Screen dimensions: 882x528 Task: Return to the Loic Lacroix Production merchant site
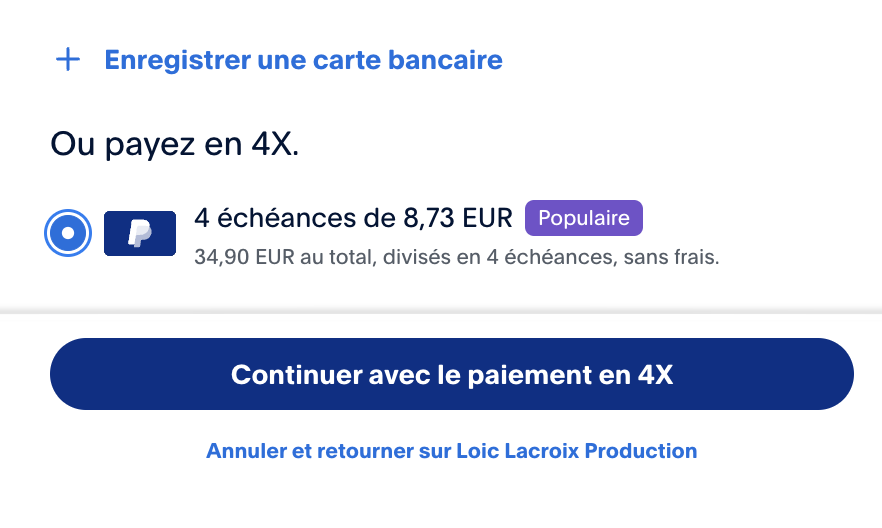click(452, 451)
